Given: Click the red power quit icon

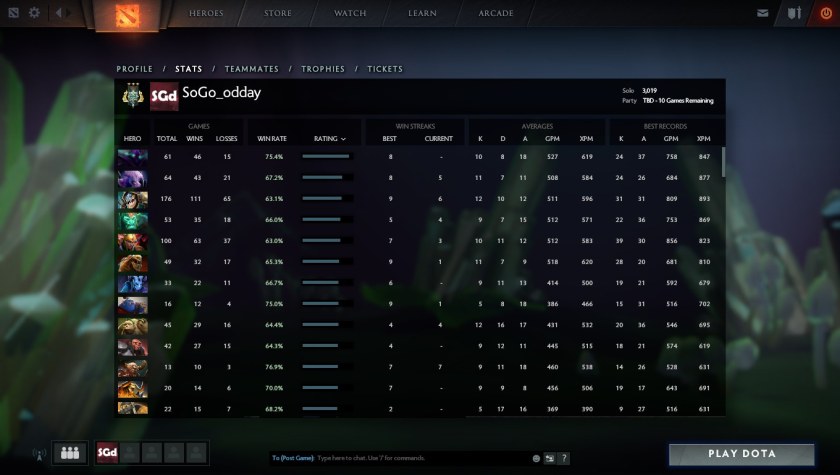Looking at the screenshot, I should pyautogui.click(x=826, y=13).
